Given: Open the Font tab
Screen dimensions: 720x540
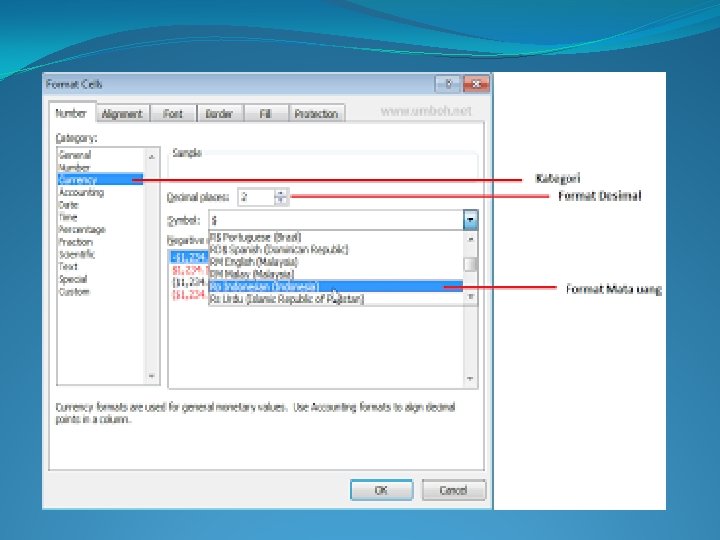Looking at the screenshot, I should [x=173, y=113].
